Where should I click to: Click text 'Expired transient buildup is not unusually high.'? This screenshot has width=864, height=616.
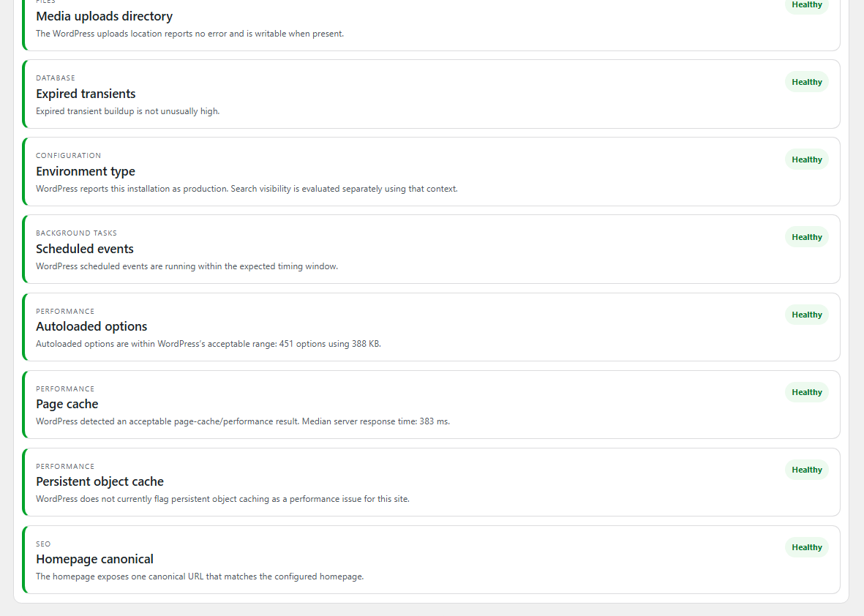click(128, 111)
